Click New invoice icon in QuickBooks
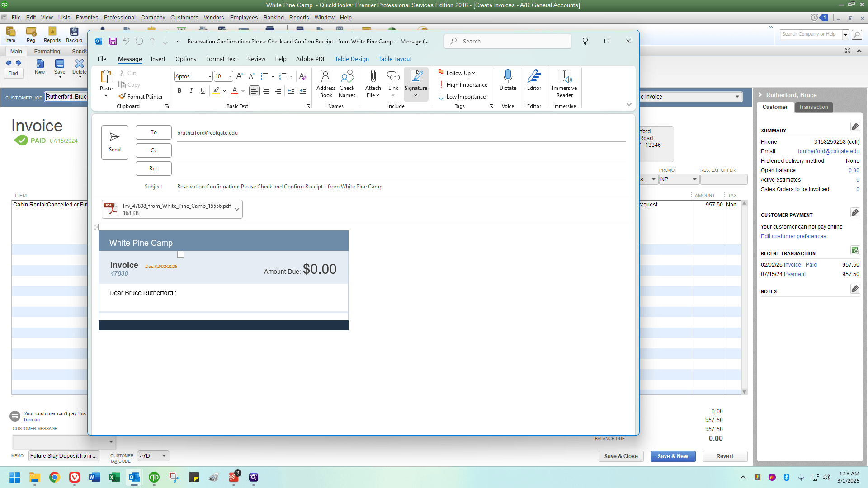The width and height of the screenshot is (868, 488). tap(40, 66)
